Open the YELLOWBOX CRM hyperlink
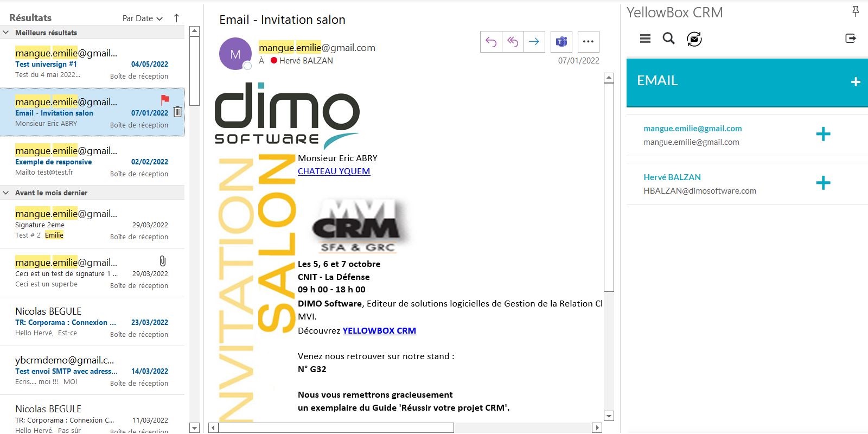 point(379,331)
